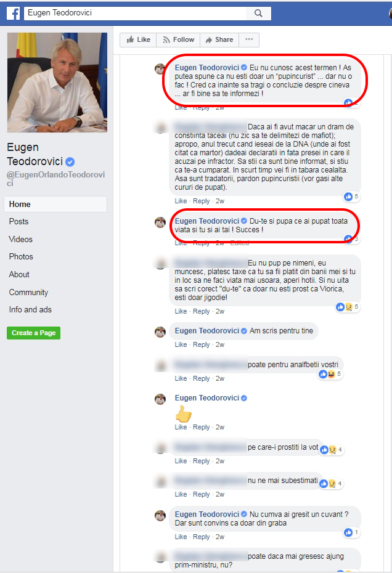Go to Videos section
Image resolution: width=392 pixels, height=573 pixels.
pos(21,239)
